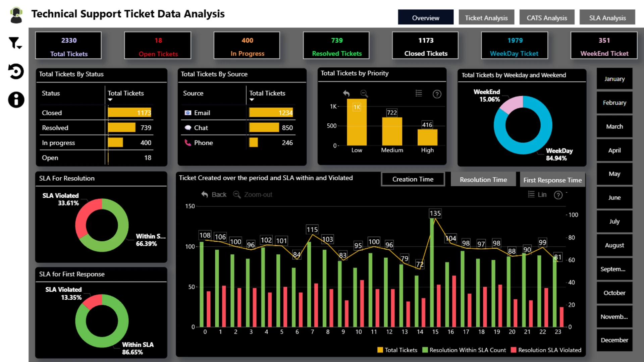Click help icon in hourly ticket chart
The image size is (644, 362).
pyautogui.click(x=558, y=195)
